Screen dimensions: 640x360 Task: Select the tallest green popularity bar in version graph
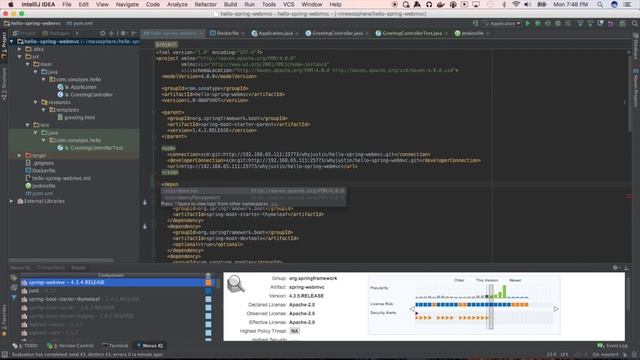[504, 291]
